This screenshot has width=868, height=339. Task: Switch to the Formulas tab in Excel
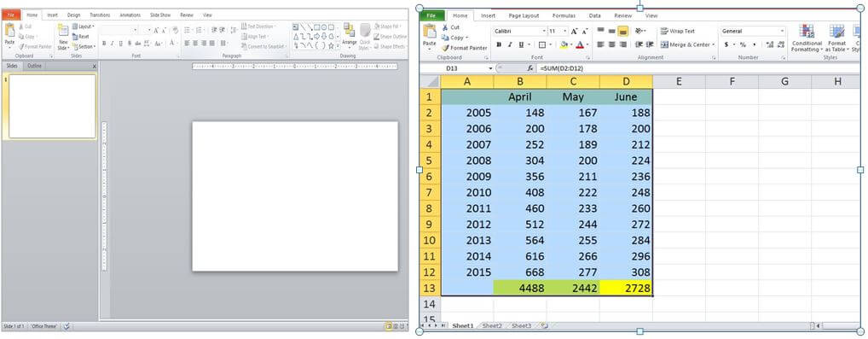[564, 15]
